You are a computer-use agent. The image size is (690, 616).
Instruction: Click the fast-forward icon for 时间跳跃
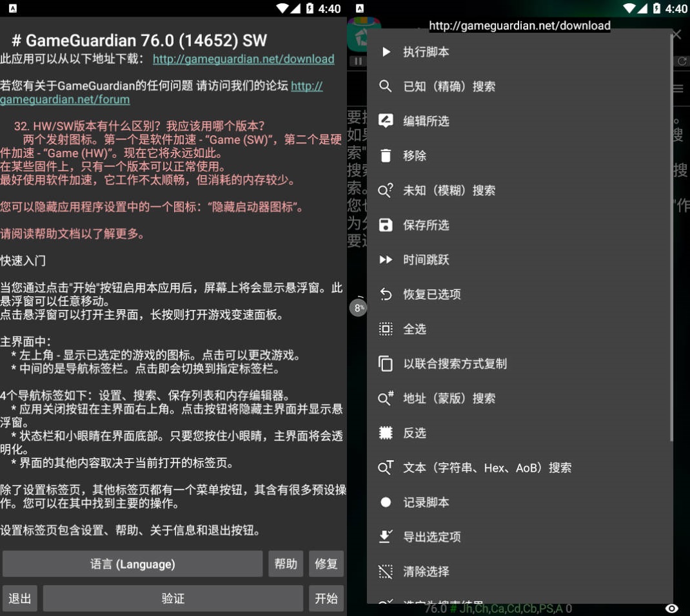386,260
